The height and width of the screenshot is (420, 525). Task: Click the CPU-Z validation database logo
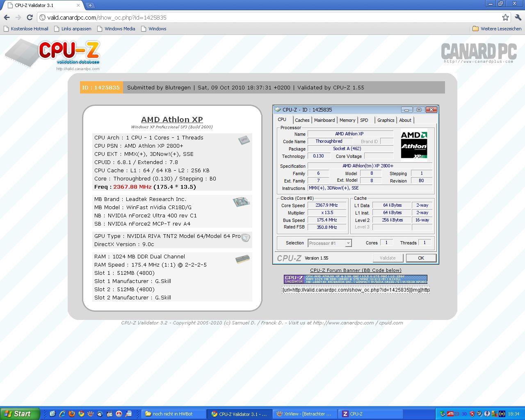click(52, 53)
